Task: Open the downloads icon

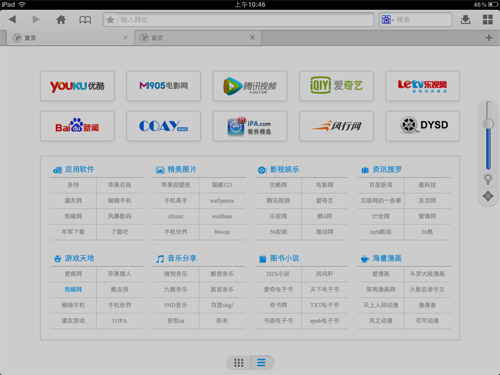Action: [x=465, y=20]
